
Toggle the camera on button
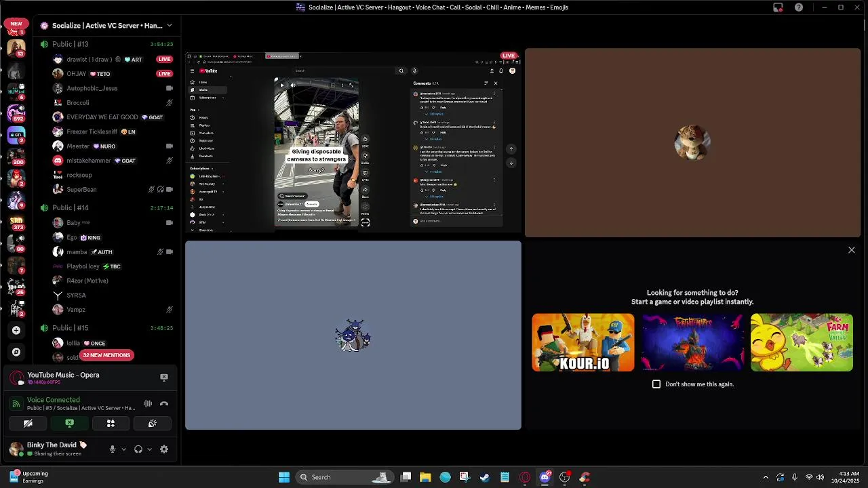(28, 424)
